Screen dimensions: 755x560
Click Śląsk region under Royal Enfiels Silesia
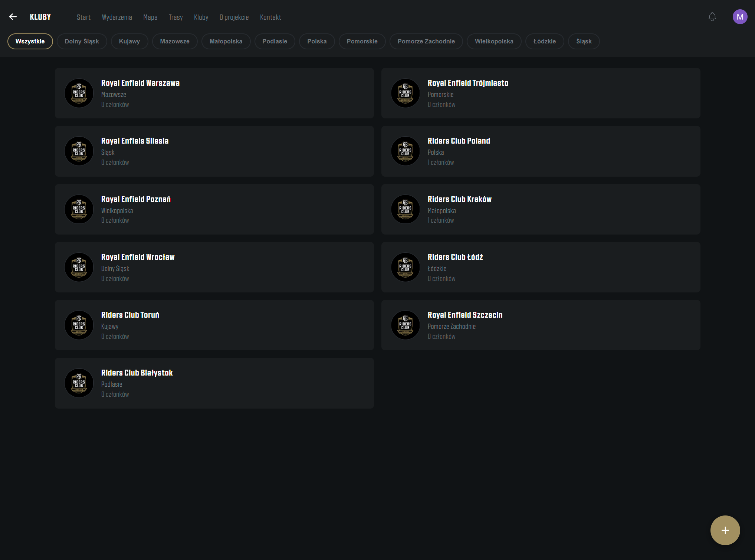coord(108,153)
